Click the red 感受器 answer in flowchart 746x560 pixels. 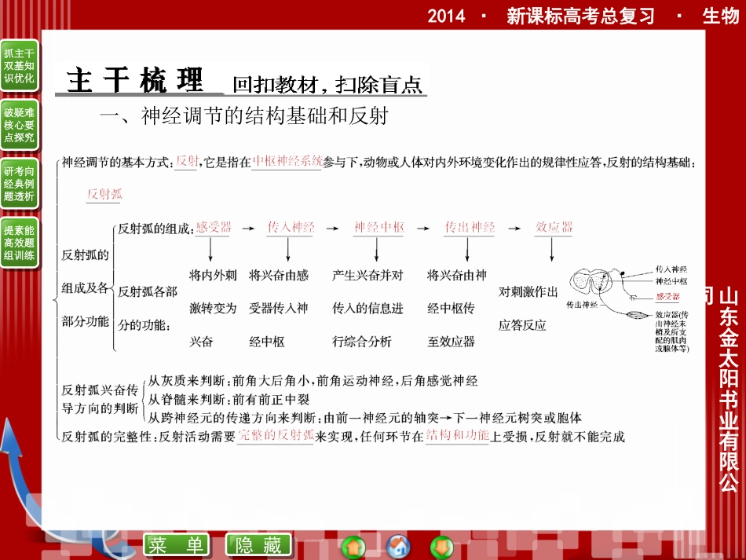(x=214, y=228)
